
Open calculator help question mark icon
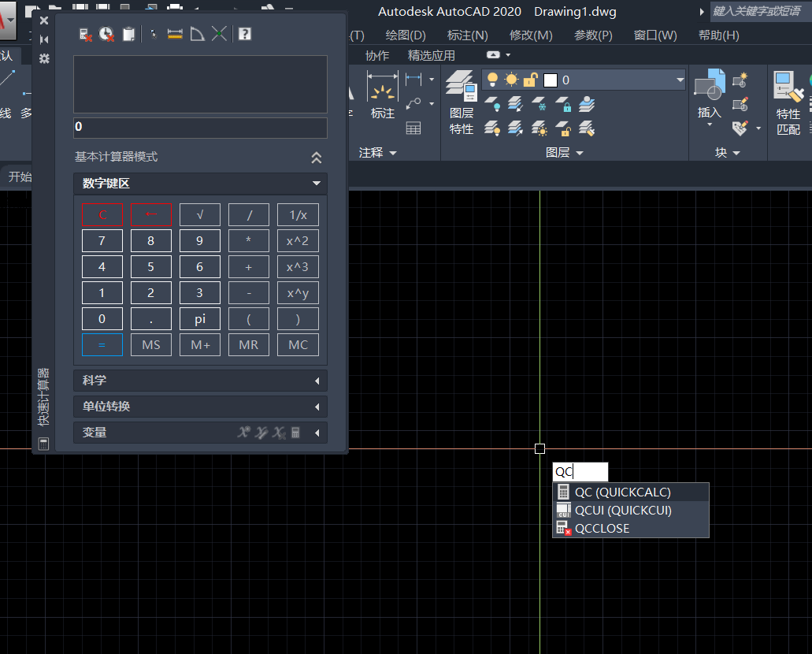245,34
